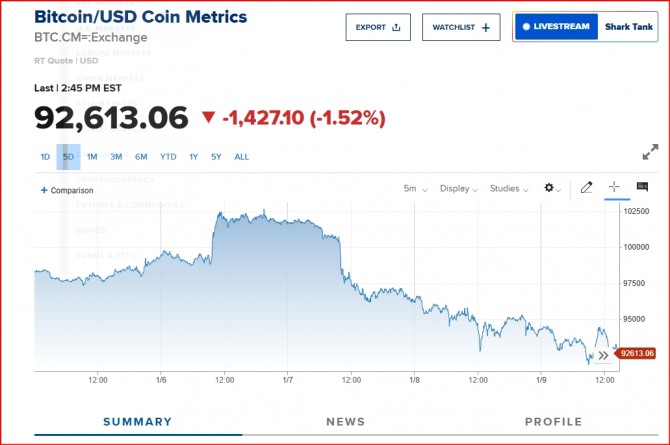Expand chart to fullscreen view
This screenshot has width=670, height=445.
coord(650,153)
